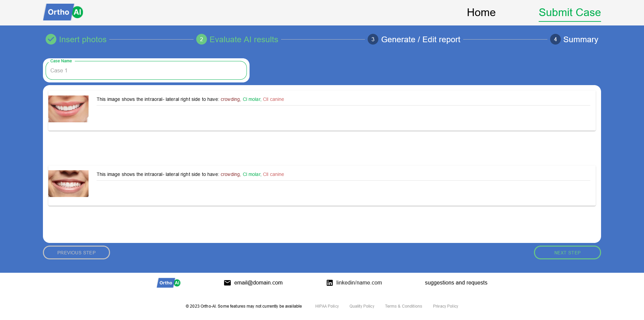The image size is (644, 320).
Task: Click the Ortho AI logo in header
Action: pos(63,12)
